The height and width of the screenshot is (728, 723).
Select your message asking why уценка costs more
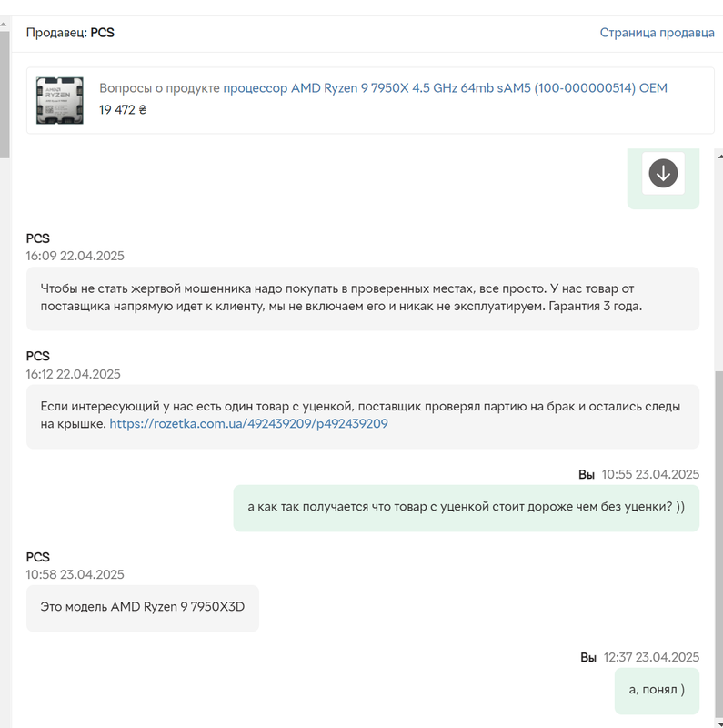(466, 508)
